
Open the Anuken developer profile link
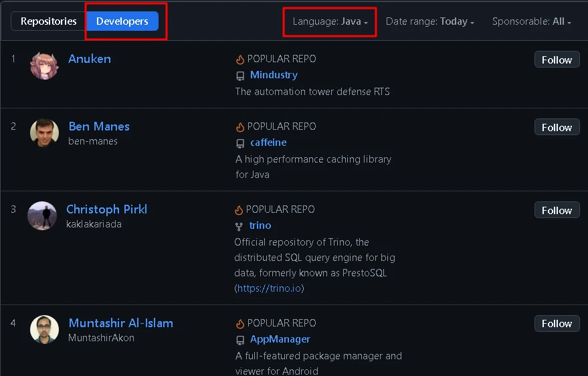click(90, 59)
